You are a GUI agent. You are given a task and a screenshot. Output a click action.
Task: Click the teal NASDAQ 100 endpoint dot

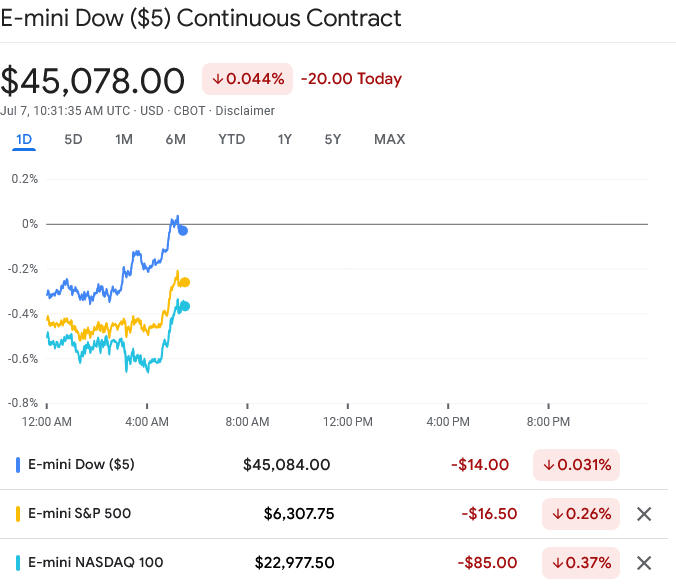184,306
